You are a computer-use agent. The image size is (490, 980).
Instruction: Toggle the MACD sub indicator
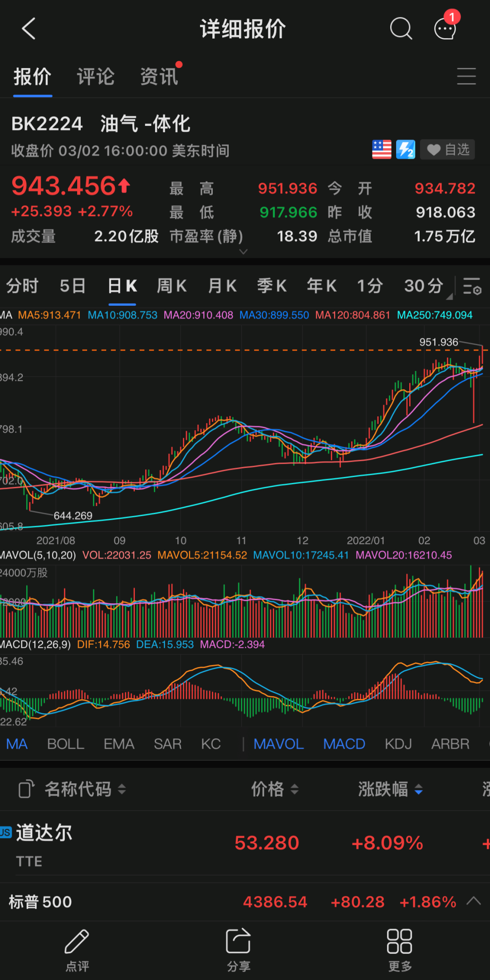(344, 744)
